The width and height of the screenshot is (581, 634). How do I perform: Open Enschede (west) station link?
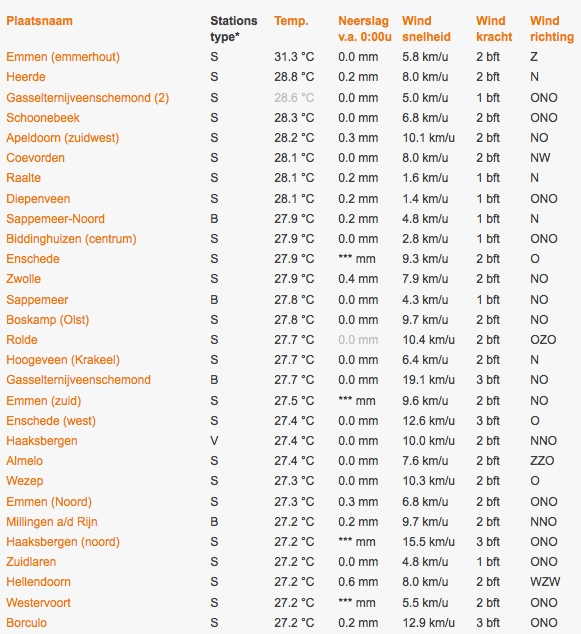[x=51, y=421]
